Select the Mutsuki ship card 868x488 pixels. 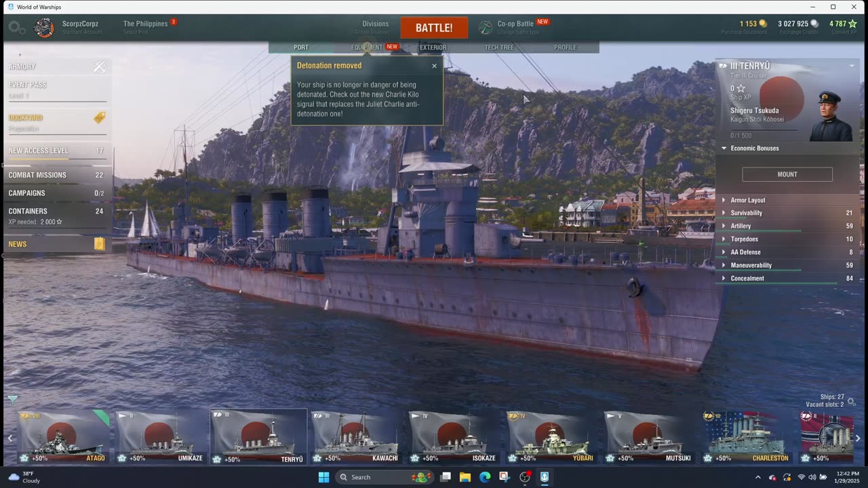coord(649,436)
